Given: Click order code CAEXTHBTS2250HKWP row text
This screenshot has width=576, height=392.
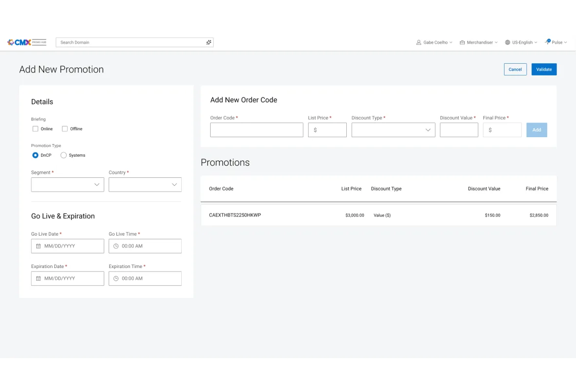Looking at the screenshot, I should [x=235, y=215].
